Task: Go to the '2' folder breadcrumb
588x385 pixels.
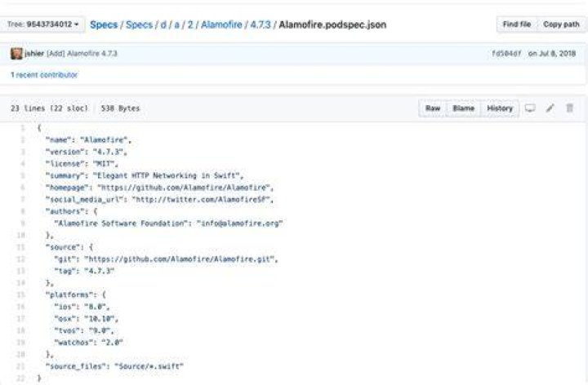Action: click(x=190, y=24)
